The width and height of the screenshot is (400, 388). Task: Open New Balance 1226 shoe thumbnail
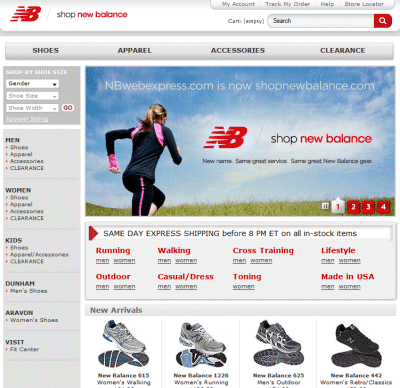click(x=201, y=345)
